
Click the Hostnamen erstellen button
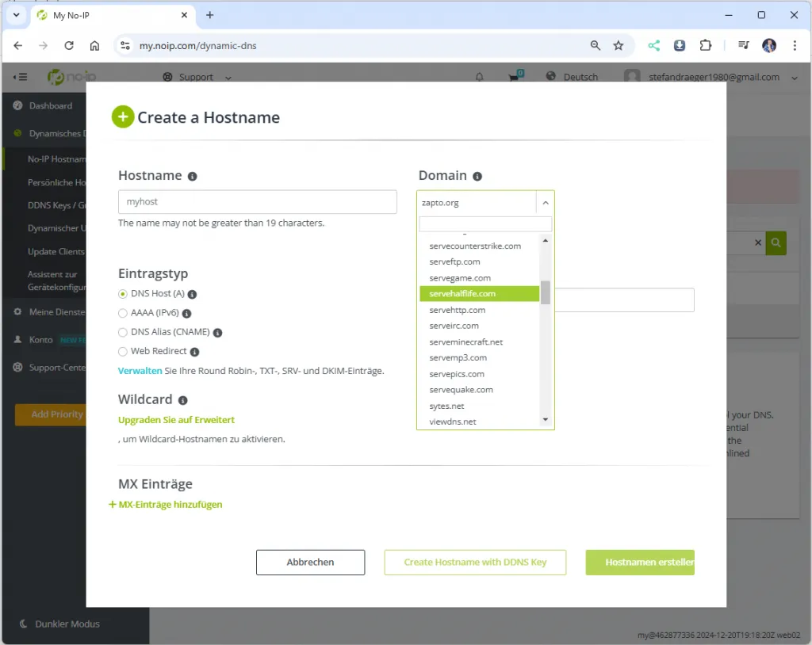pos(640,562)
